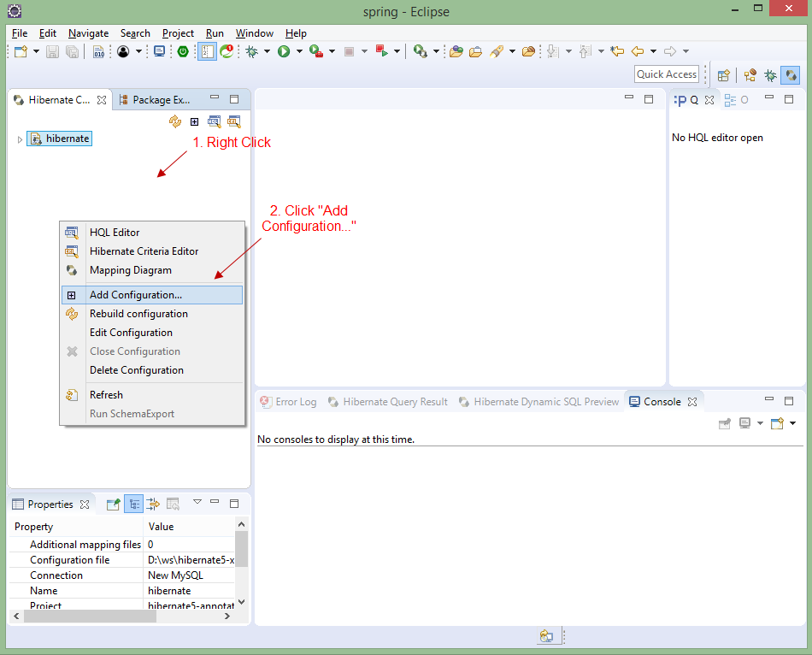
Task: Switch to the Hibernate Query Result tab
Action: pos(388,402)
